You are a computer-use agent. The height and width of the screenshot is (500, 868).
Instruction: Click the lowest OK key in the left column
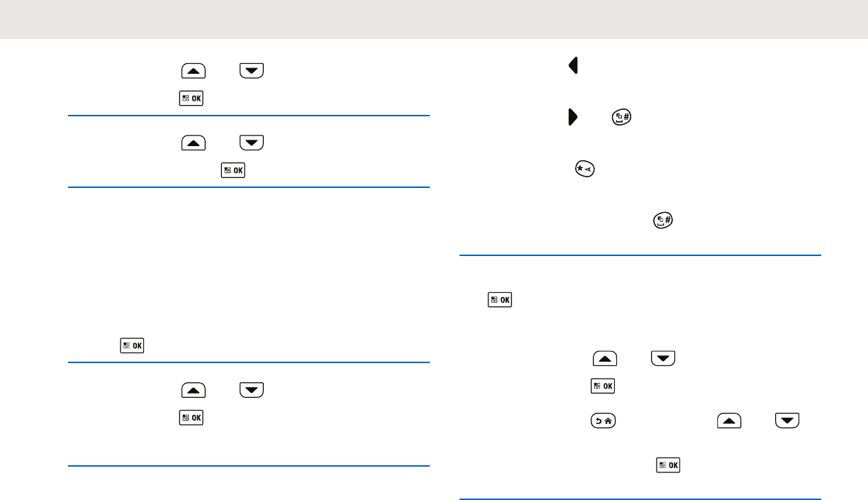pyautogui.click(x=191, y=418)
